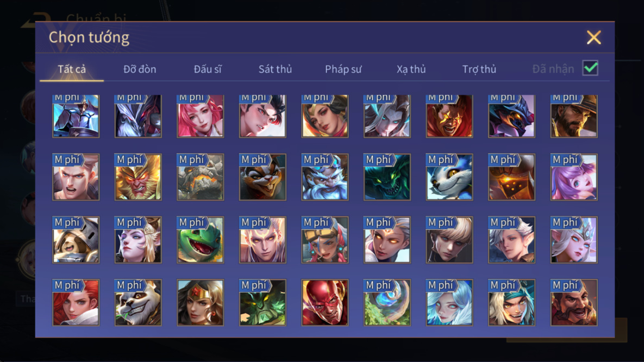Show the Xạ thủ hero list

[x=411, y=69]
